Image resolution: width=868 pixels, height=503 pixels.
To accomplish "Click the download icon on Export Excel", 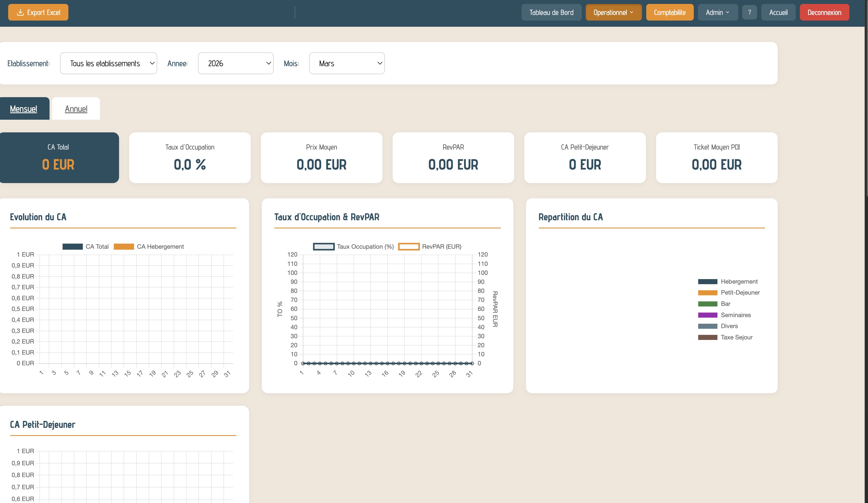I will pos(20,12).
